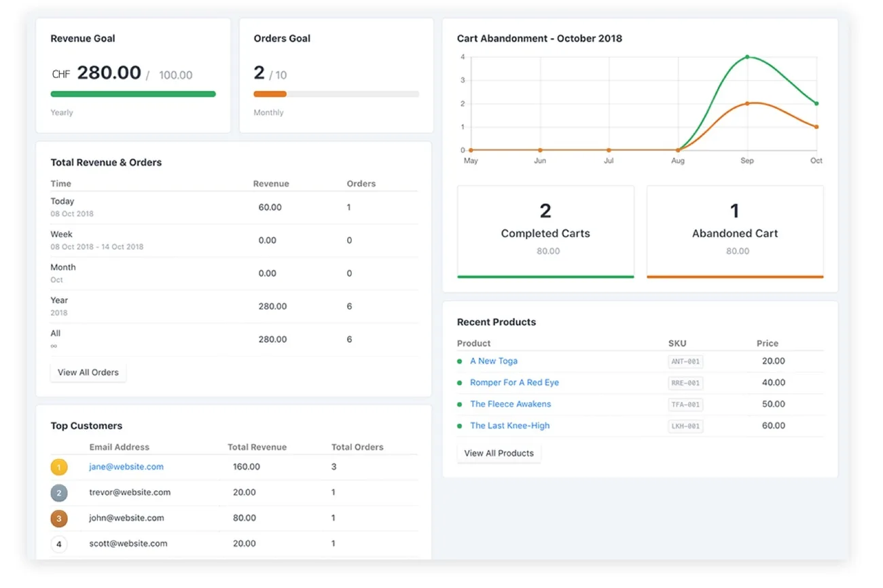
Task: Click the Month row label in revenue table
Action: (x=63, y=268)
